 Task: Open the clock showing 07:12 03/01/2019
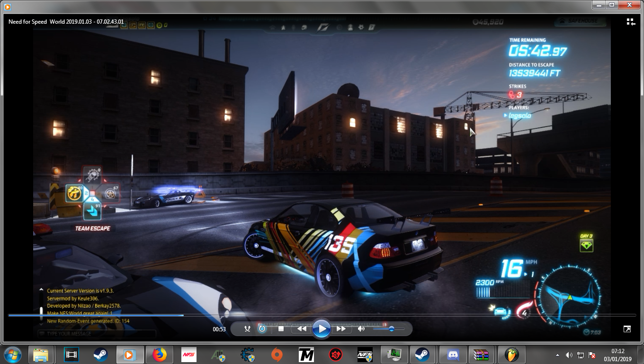tap(617, 355)
